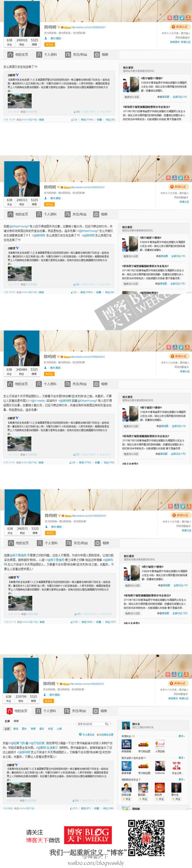Click the orange +关注 button under the 239799 fans count
Image resolution: width=192 pixels, height=868 pixels.
49,701
